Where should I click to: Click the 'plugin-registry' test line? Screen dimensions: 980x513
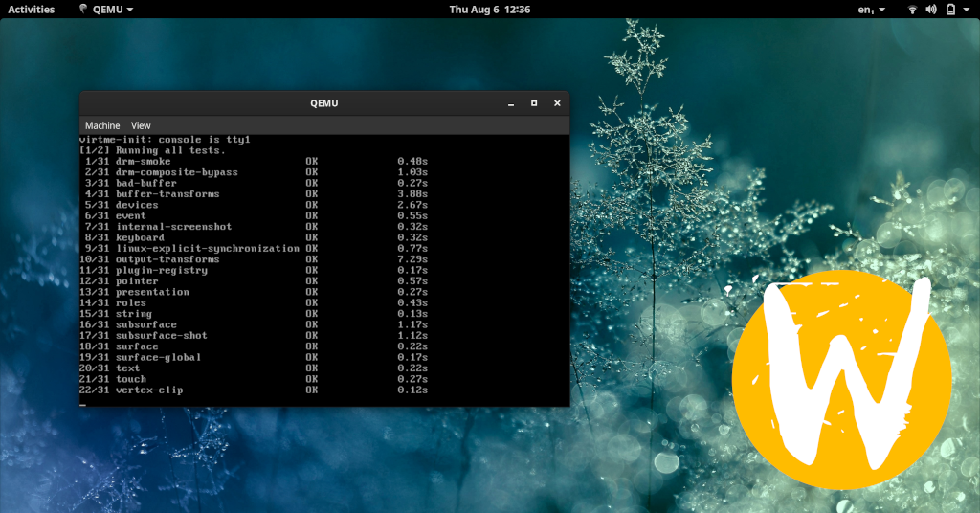click(254, 270)
